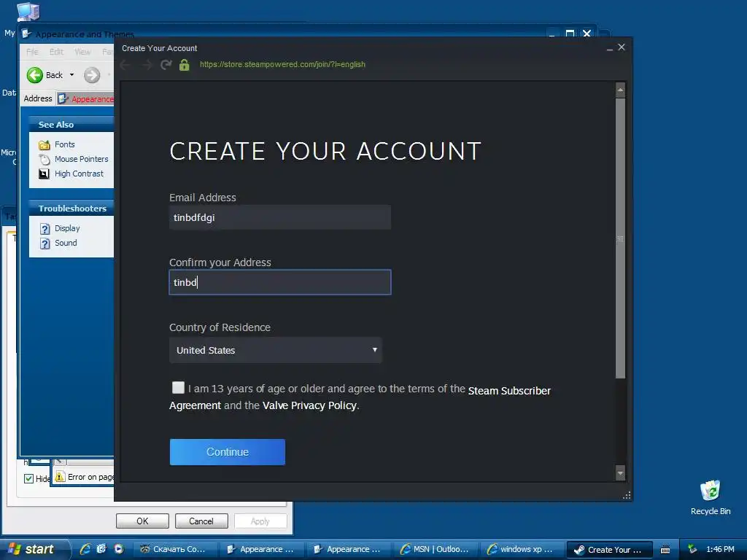Reload the Steam page with refresh icon
The image size is (747, 560).
pyautogui.click(x=166, y=65)
